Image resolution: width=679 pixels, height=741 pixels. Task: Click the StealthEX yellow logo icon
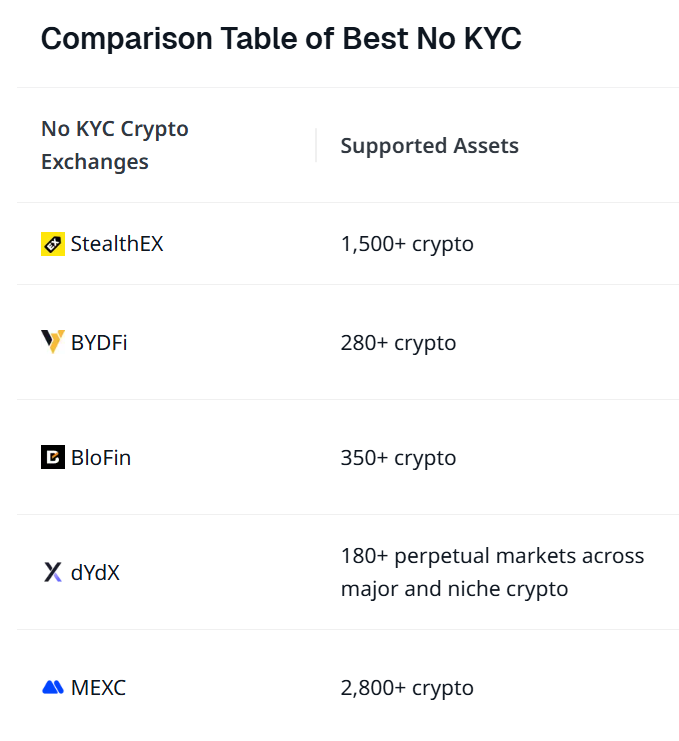tap(53, 244)
